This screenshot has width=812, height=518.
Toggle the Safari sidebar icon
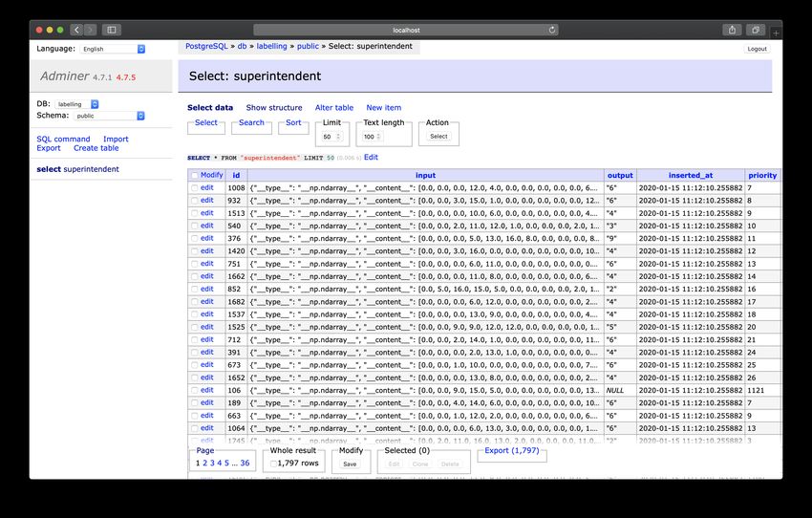pyautogui.click(x=112, y=30)
